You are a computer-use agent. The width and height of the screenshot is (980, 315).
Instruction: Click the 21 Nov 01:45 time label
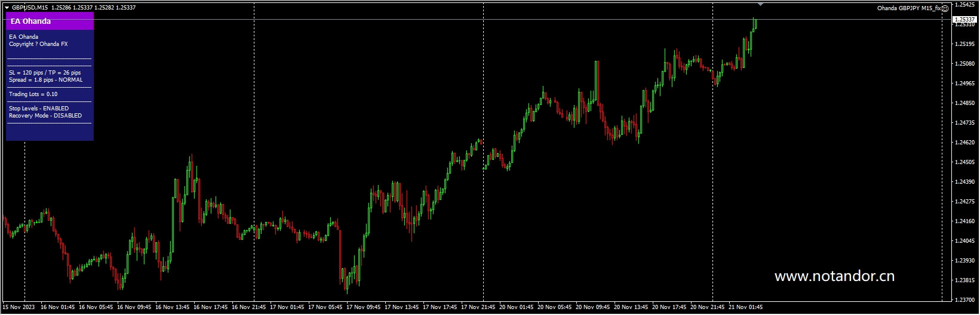coord(745,308)
